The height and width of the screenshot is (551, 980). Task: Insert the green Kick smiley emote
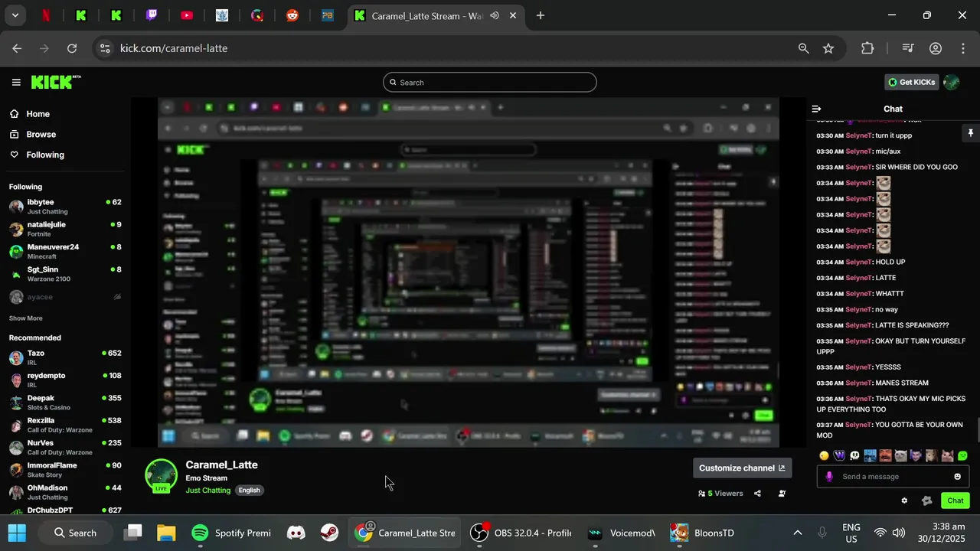click(962, 455)
